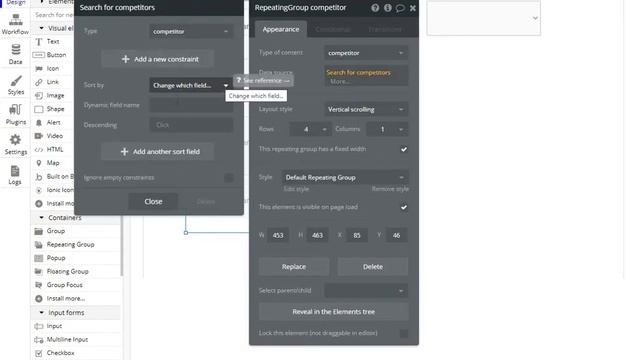The height and width of the screenshot is (360, 640).
Task: Click the X position value field
Action: (357, 236)
